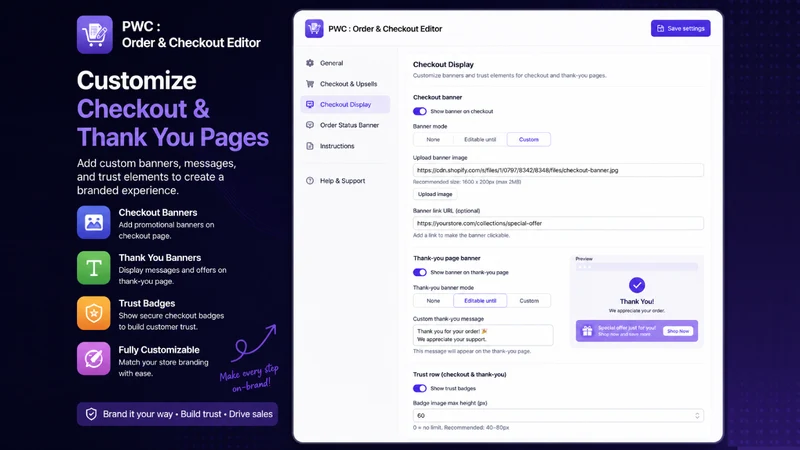This screenshot has width=800, height=450.
Task: Click the badge height stepper arrows
Action: [x=697, y=416]
